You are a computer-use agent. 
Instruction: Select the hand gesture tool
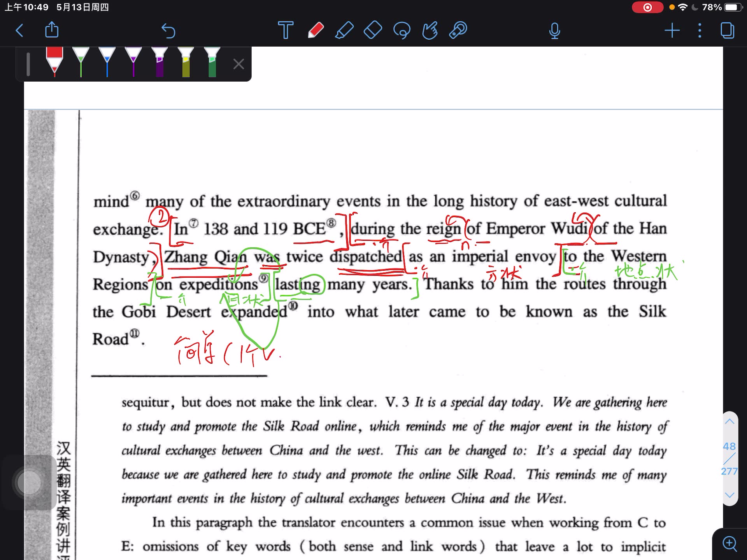coord(430,30)
